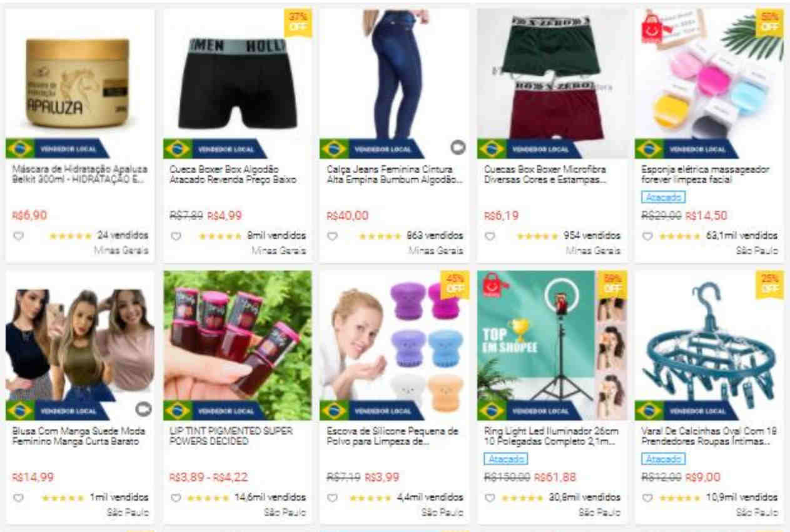Toggle heart on Cuecas Box Boxer Microfibra
The image size is (790, 532).
pos(491,236)
